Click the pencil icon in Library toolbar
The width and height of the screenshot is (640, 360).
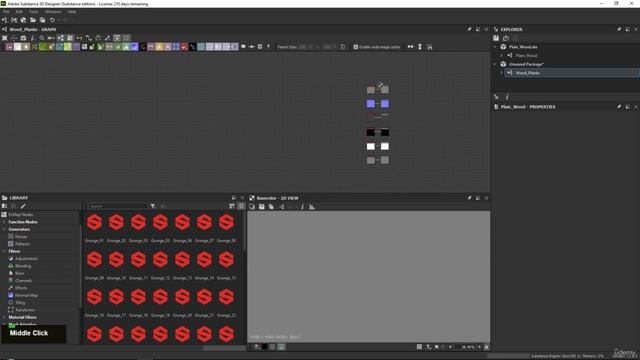[23, 206]
